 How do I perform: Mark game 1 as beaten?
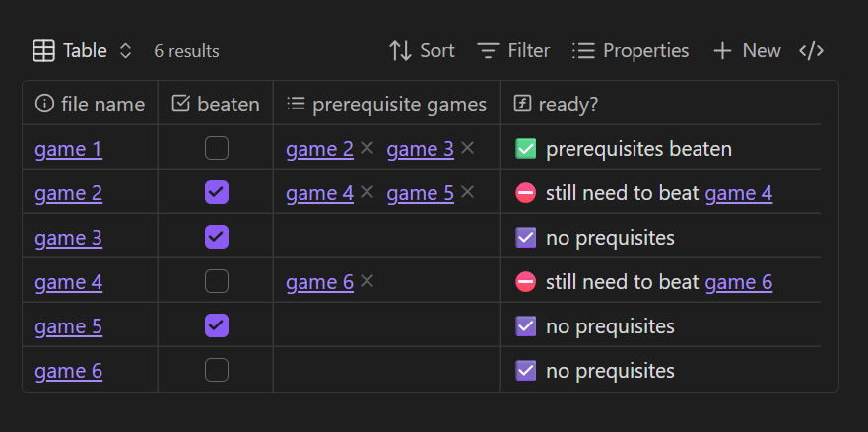coord(216,148)
